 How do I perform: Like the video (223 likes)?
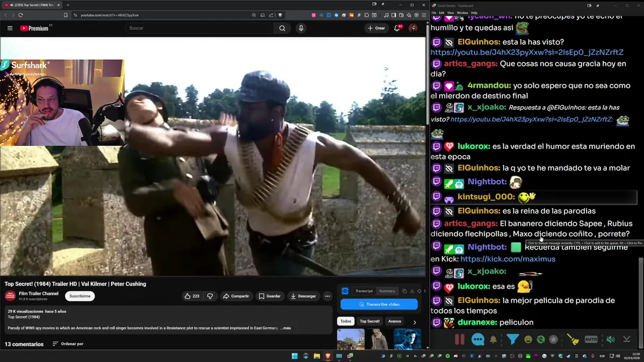(192, 296)
